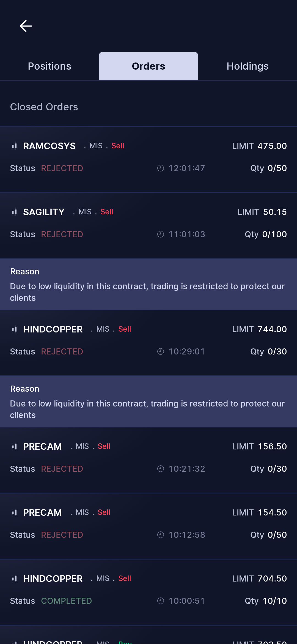Viewport: 297px width, 644px height.
Task: Click candlestick icon beside RAMCOSYS
Action: [14, 146]
